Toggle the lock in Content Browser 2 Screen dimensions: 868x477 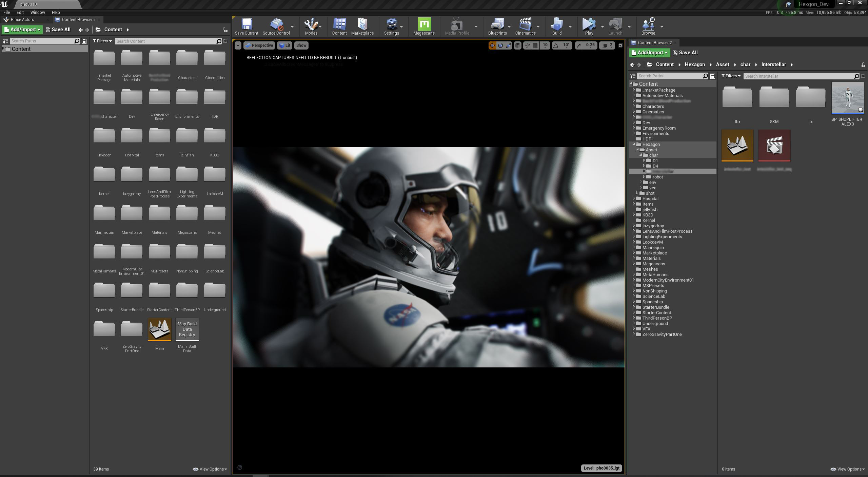[x=863, y=65]
